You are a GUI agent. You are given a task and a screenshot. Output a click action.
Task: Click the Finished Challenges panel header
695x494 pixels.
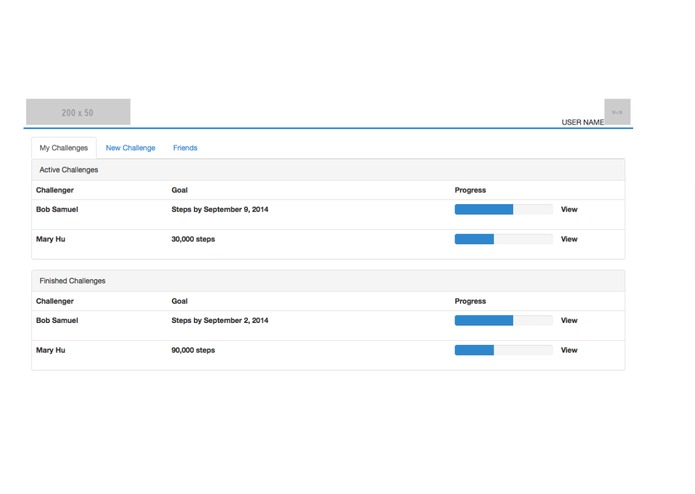pos(328,281)
